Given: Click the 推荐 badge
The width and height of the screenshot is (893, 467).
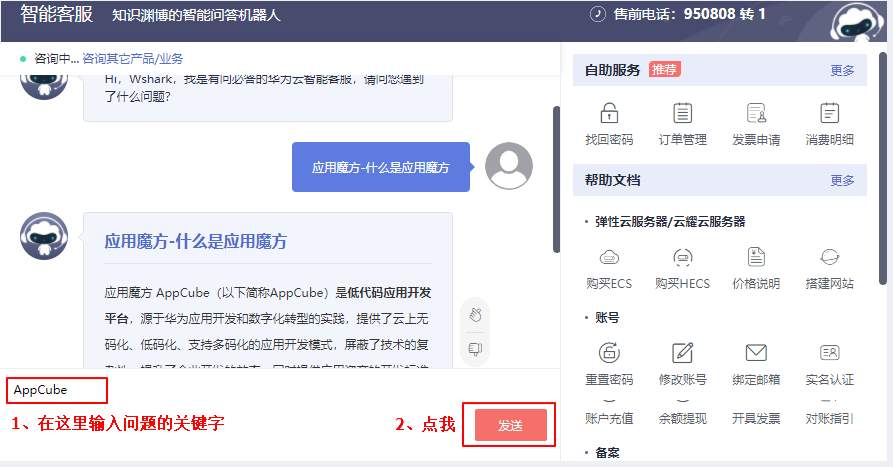Looking at the screenshot, I should pos(664,69).
